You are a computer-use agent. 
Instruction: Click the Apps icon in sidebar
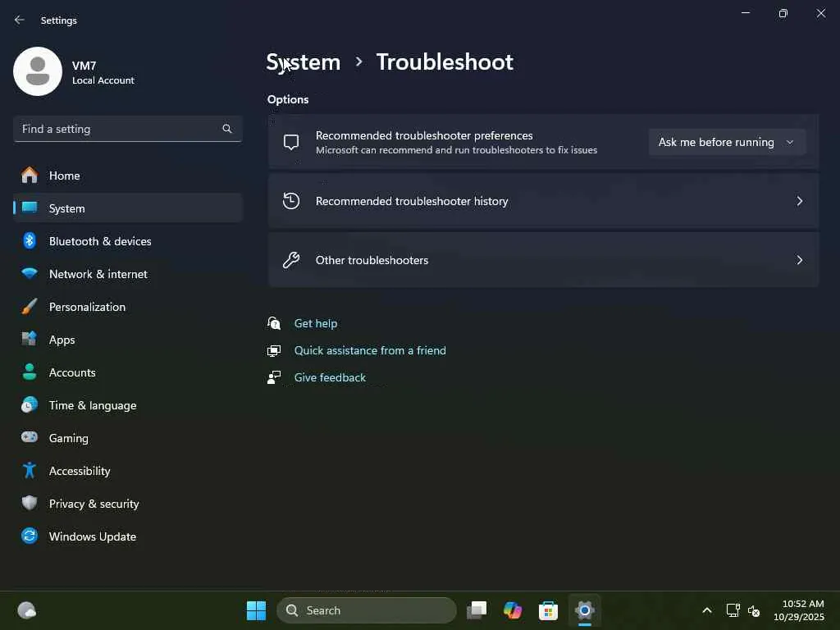[x=30, y=339]
